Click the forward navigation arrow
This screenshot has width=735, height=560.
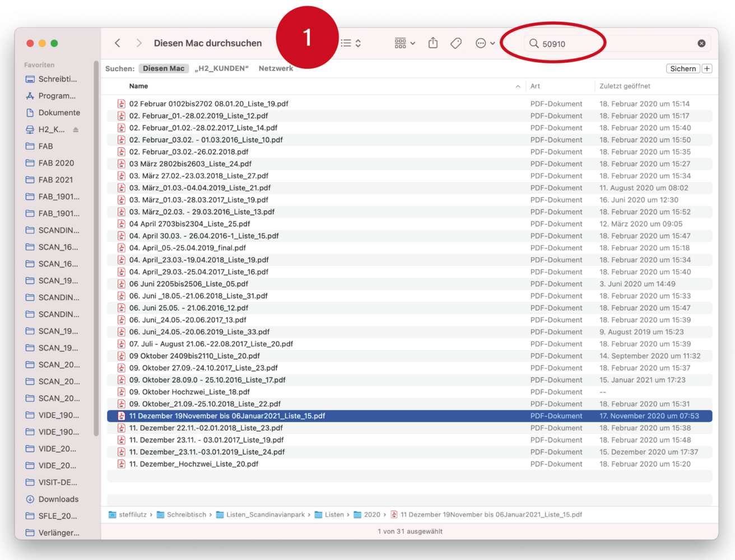click(139, 43)
